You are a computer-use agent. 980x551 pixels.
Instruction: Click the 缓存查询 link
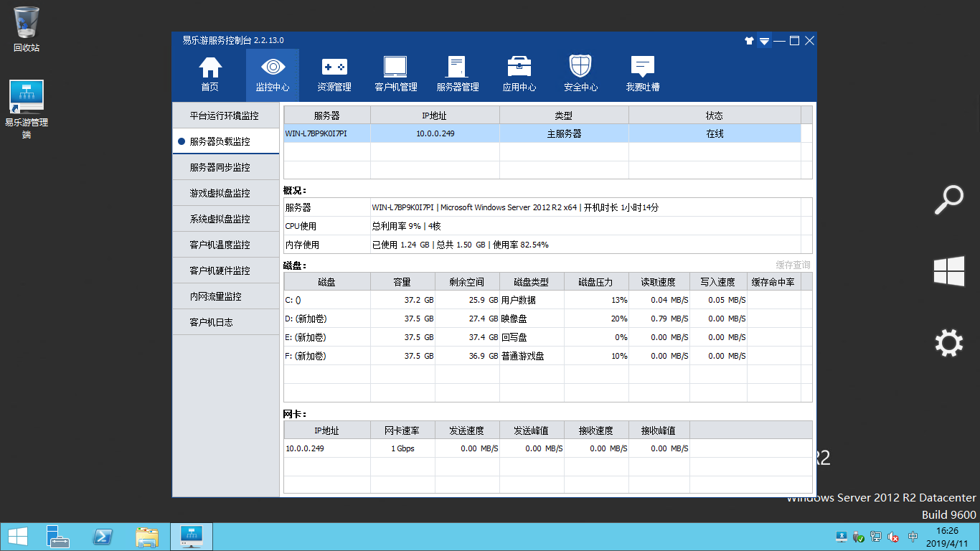[793, 265]
